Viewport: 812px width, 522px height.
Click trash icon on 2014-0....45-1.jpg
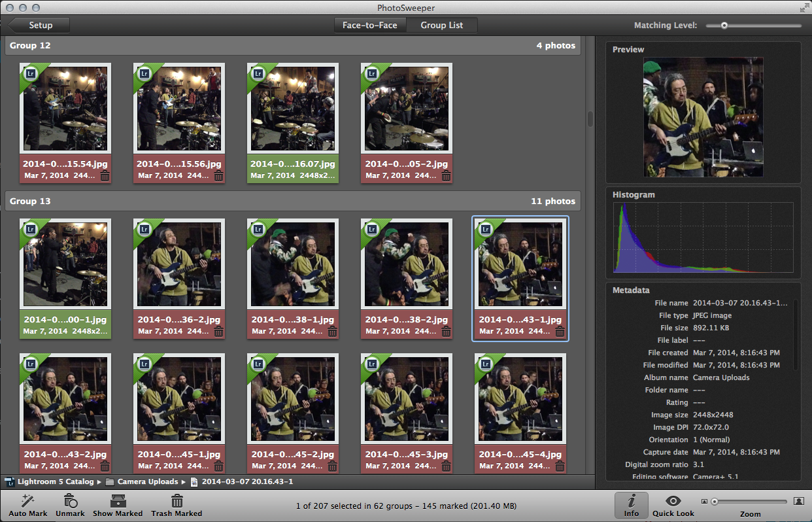click(218, 466)
